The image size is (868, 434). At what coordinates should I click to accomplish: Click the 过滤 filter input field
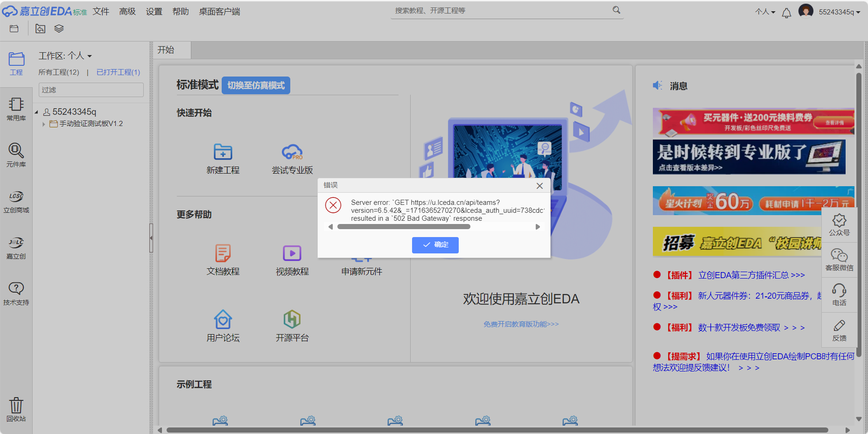tap(91, 90)
